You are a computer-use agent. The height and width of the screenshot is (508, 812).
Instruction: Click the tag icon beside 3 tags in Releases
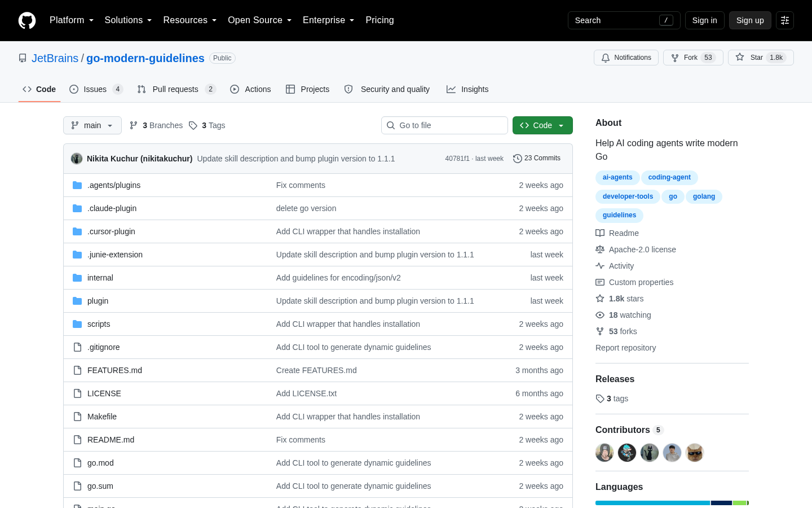[x=600, y=398]
